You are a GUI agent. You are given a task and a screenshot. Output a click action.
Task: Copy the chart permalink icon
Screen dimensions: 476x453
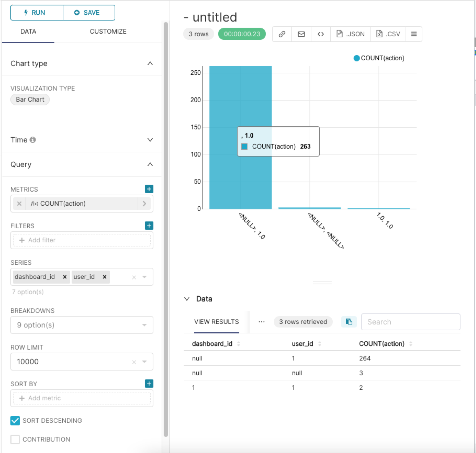coord(282,34)
